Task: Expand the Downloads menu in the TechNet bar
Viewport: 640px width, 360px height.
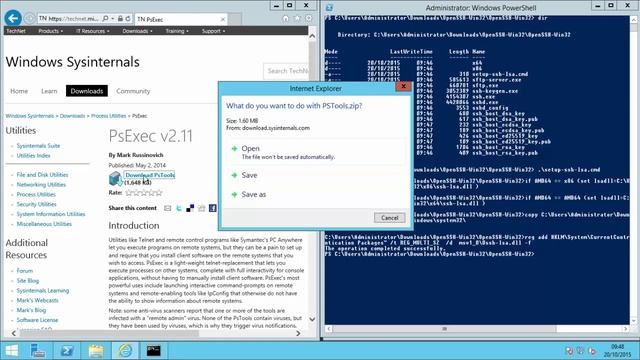Action: pyautogui.click(x=137, y=31)
